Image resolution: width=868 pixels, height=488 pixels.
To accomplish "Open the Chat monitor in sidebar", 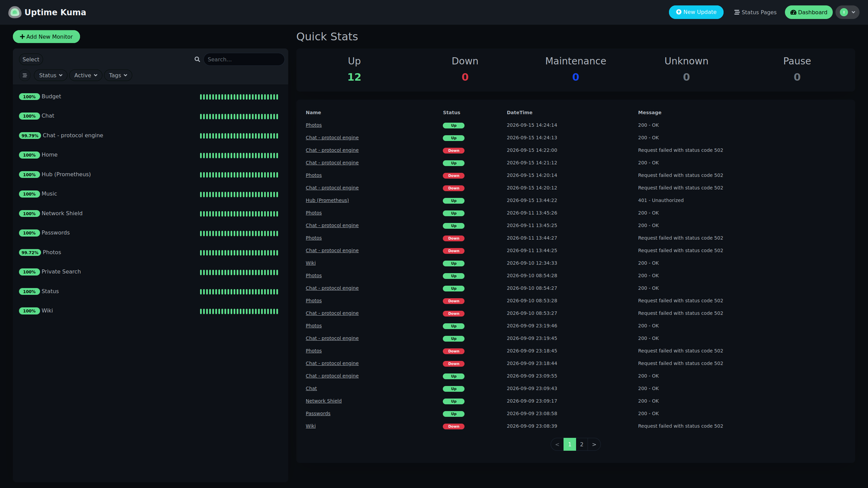I will tap(150, 116).
